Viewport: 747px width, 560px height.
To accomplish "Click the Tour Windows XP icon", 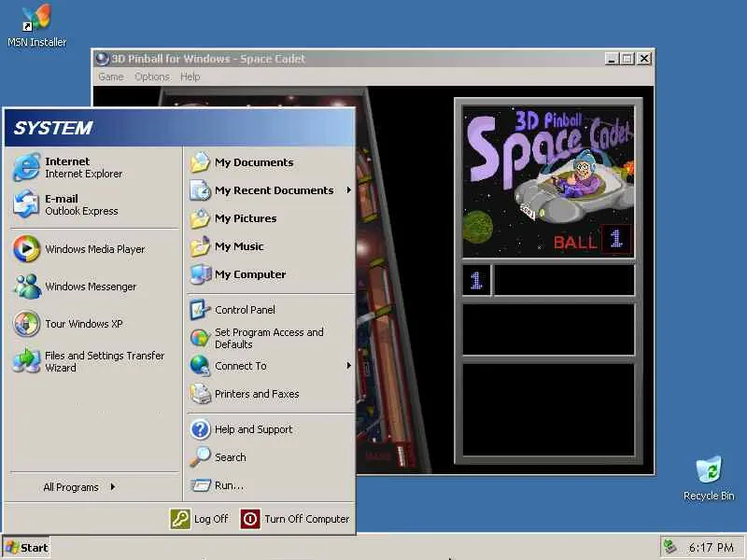I will [27, 323].
